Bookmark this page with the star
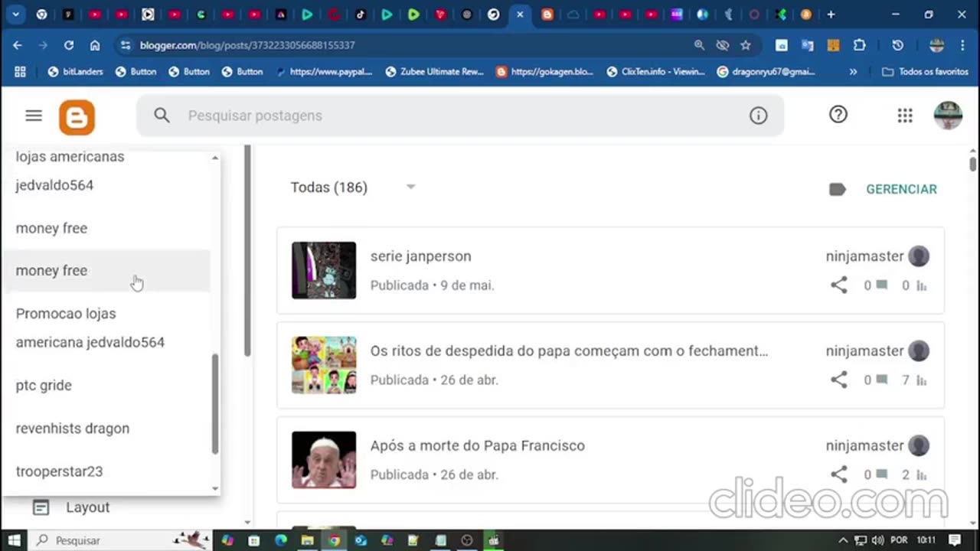 coord(746,45)
